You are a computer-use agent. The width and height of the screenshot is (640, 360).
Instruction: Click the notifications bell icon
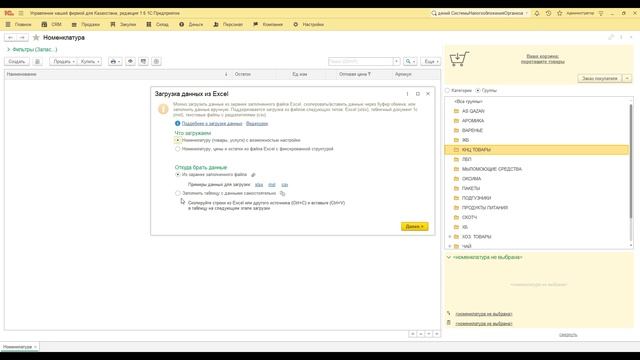click(x=537, y=13)
